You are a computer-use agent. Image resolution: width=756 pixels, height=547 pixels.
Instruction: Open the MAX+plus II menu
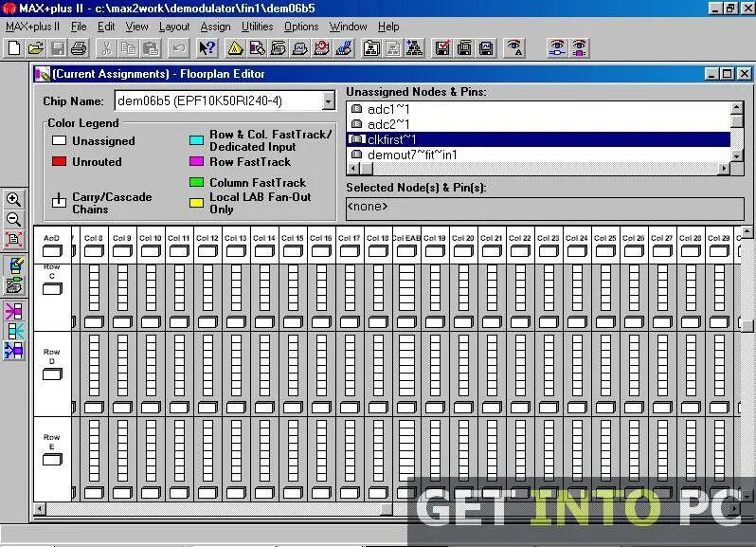point(32,27)
